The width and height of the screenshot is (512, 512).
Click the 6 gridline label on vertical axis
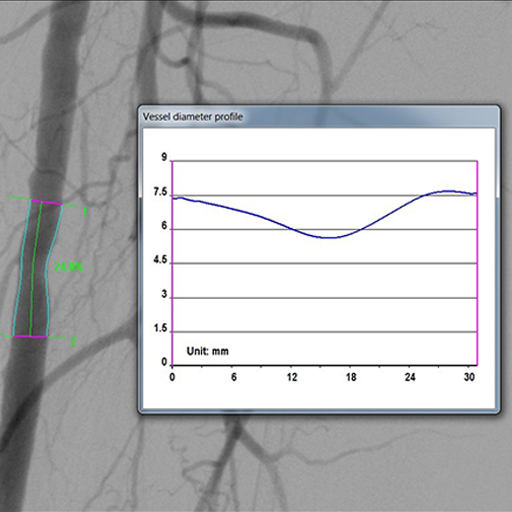[x=164, y=226]
